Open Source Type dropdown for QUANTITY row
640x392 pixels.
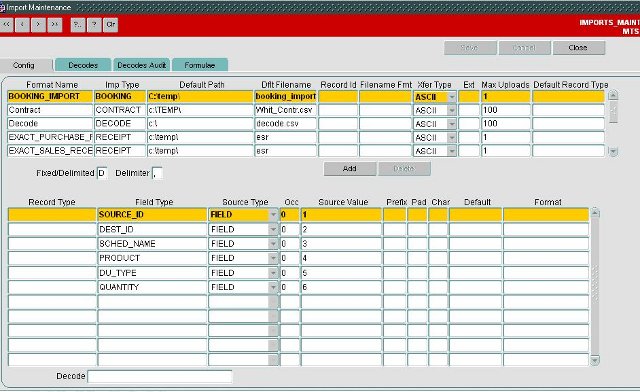273,287
